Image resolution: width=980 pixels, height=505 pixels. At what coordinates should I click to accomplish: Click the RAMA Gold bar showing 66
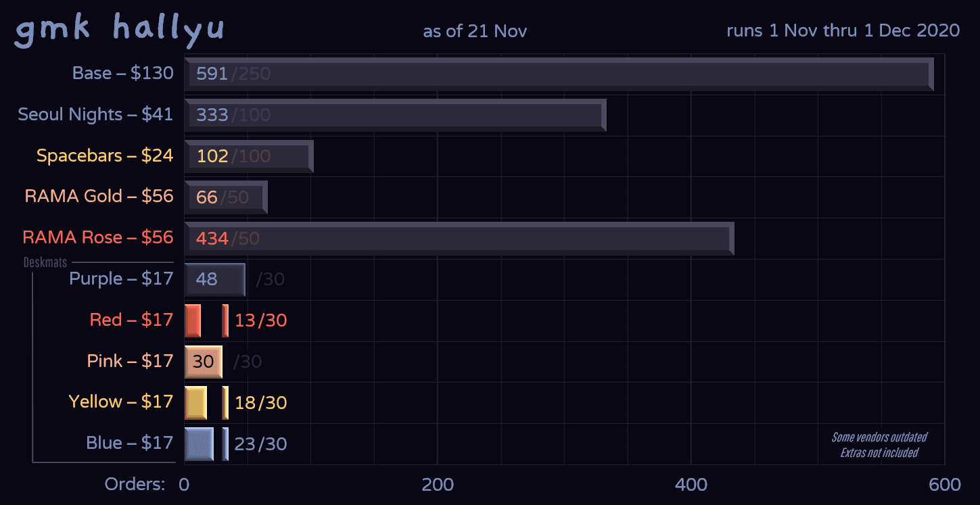click(225, 197)
